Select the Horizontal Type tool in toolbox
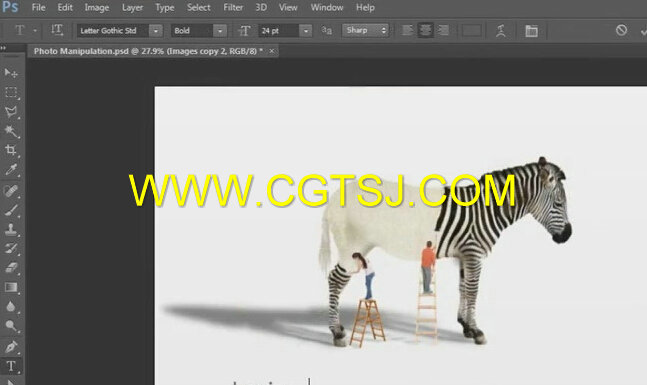Viewport: 647px width, 385px height. coord(11,366)
